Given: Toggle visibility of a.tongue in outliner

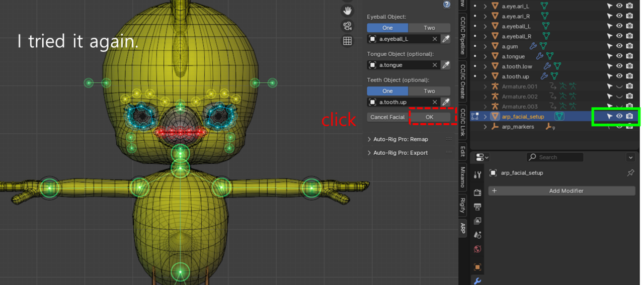Looking at the screenshot, I should pyautogui.click(x=619, y=56).
